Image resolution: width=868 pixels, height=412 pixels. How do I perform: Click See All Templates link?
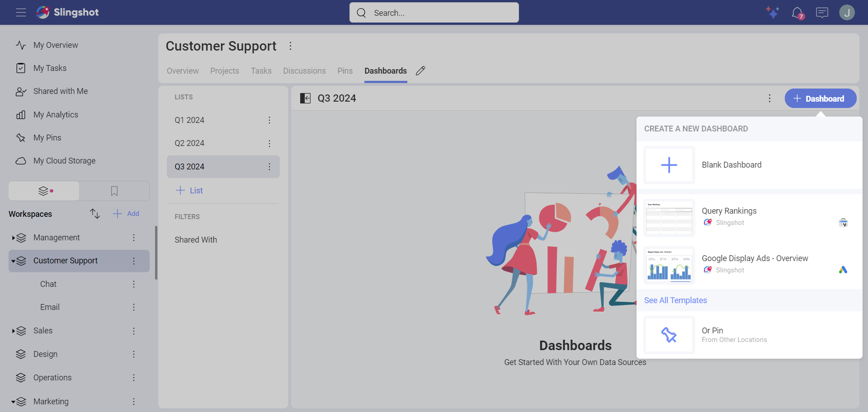coord(675,300)
